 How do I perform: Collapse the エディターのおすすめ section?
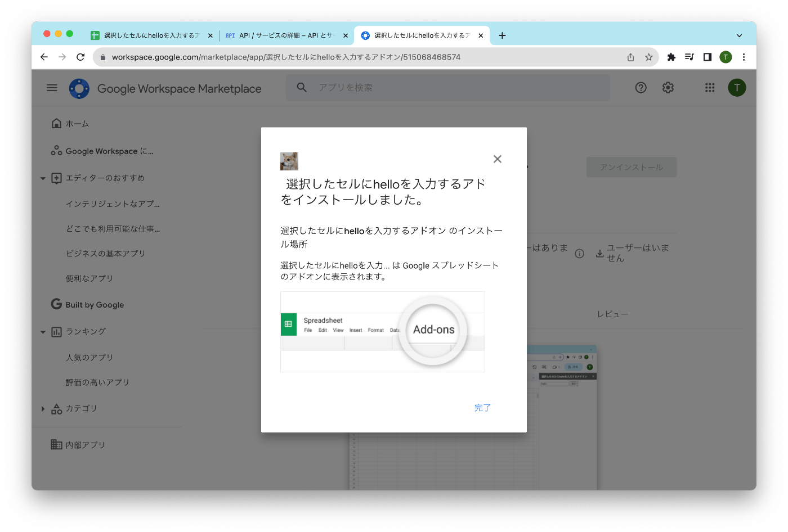43,178
